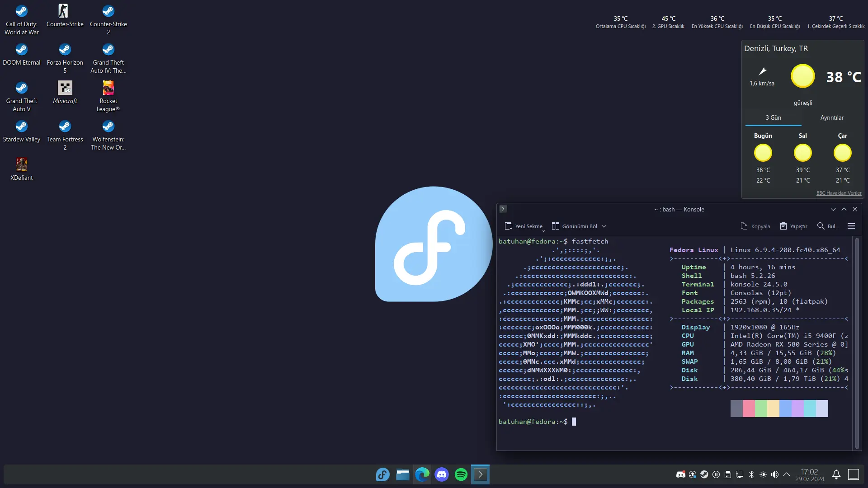Select Grand Theft Auto IV desktop icon
The width and height of the screenshot is (868, 488).
pos(108,58)
